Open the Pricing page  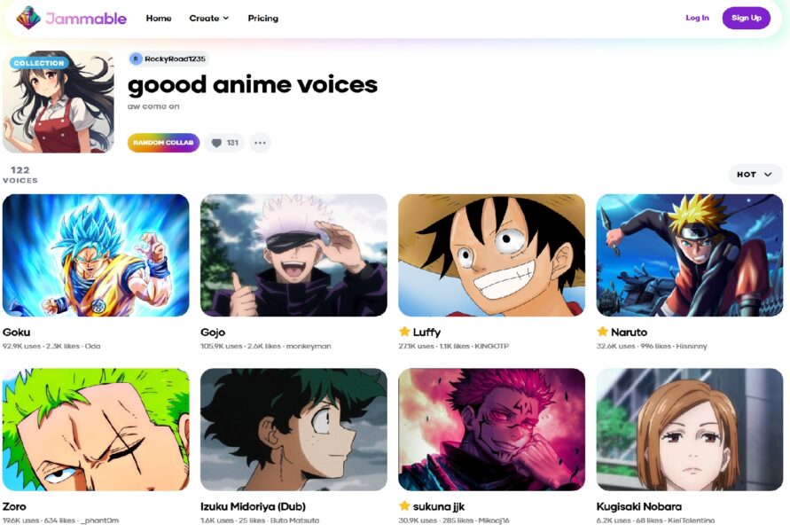[x=263, y=18]
